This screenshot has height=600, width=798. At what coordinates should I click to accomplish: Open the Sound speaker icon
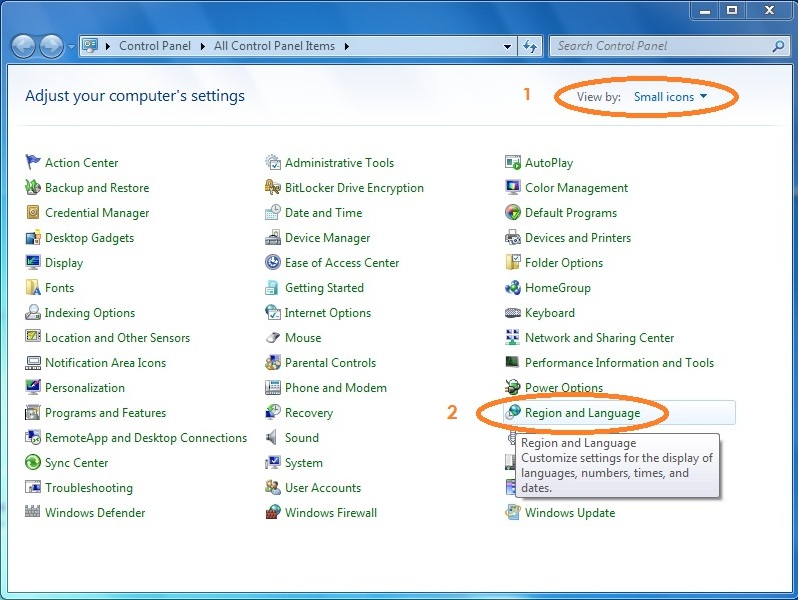[x=272, y=437]
